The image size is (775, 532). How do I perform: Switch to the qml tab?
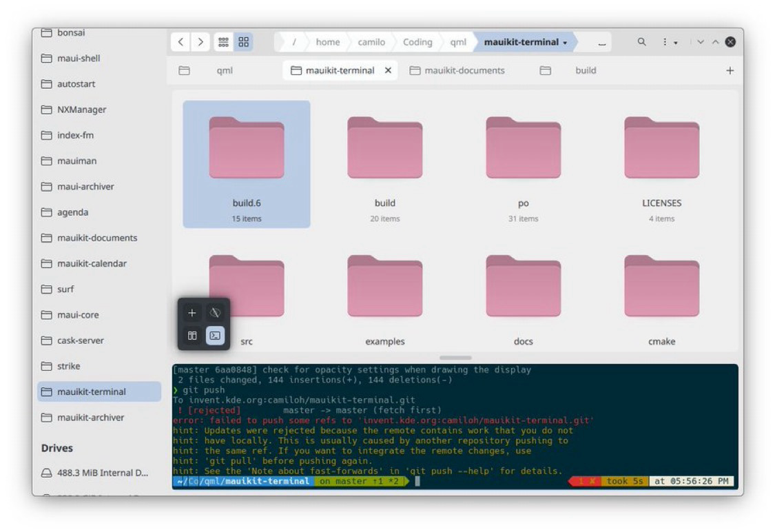click(225, 70)
